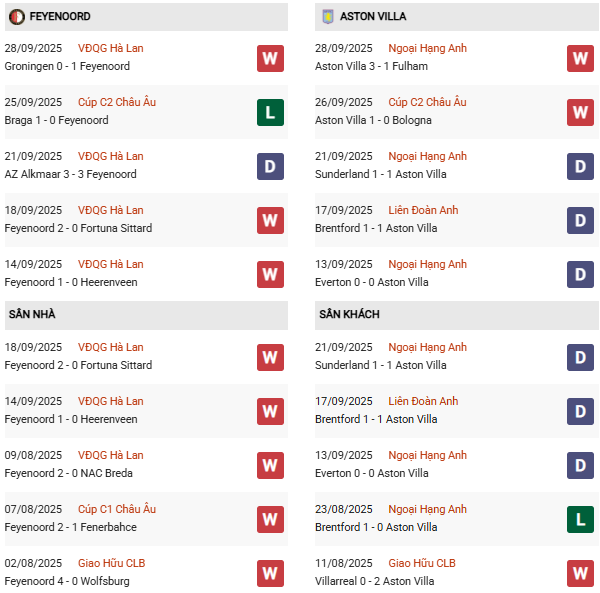600x593 pixels.
Task: Open Cúp C2 Châu Âu link for Braga match
Action: 116,102
